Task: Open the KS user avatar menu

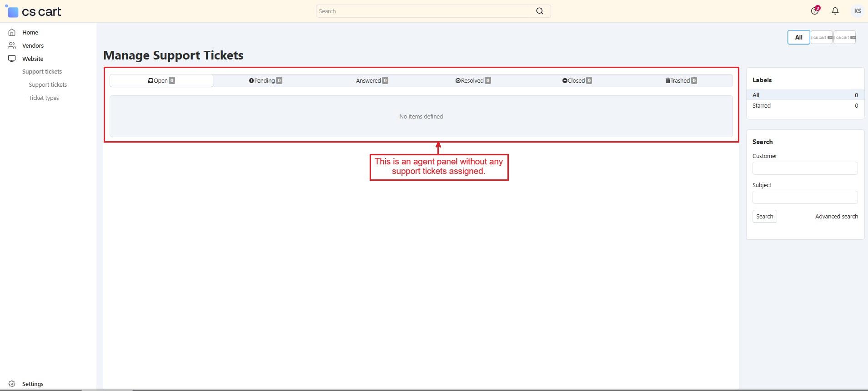Action: point(857,11)
